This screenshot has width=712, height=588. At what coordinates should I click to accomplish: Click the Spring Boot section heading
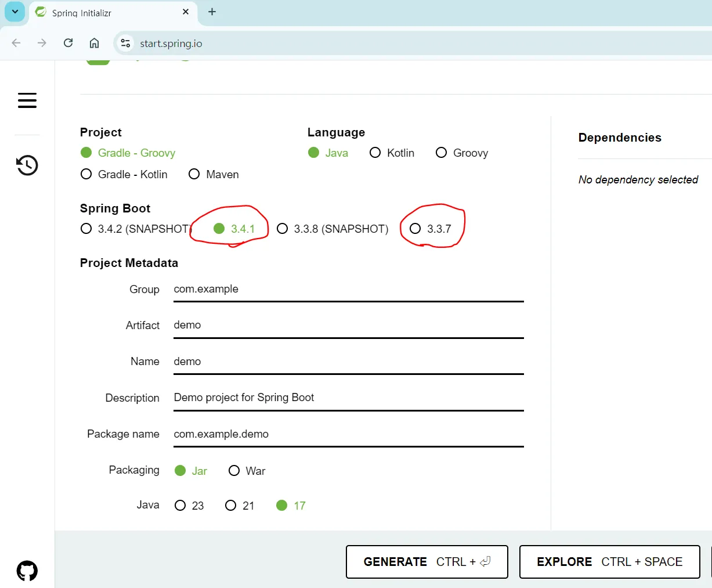(115, 208)
